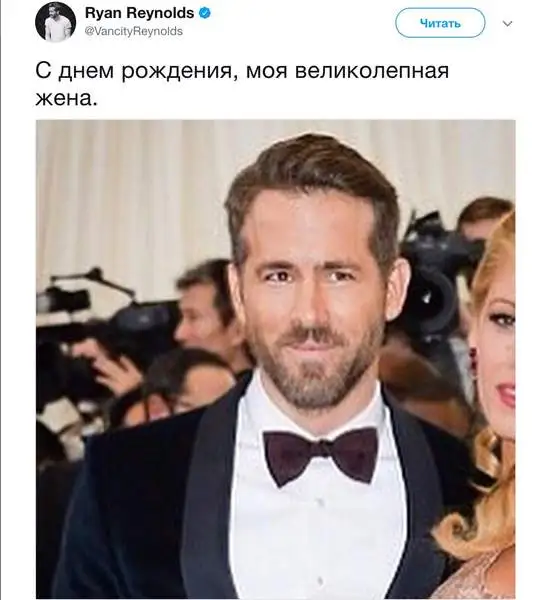Expand the tweet options chevron arrow

click(507, 24)
